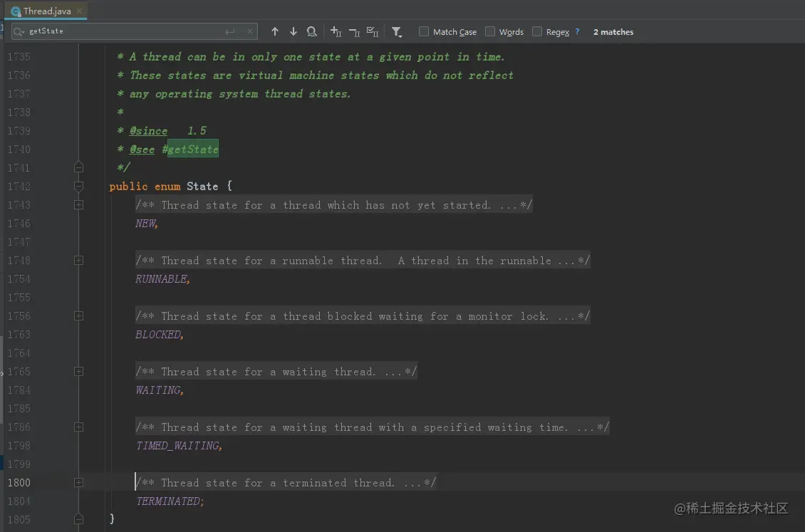805x532 pixels.
Task: Jump to next search occurrence arrow
Action: click(293, 32)
